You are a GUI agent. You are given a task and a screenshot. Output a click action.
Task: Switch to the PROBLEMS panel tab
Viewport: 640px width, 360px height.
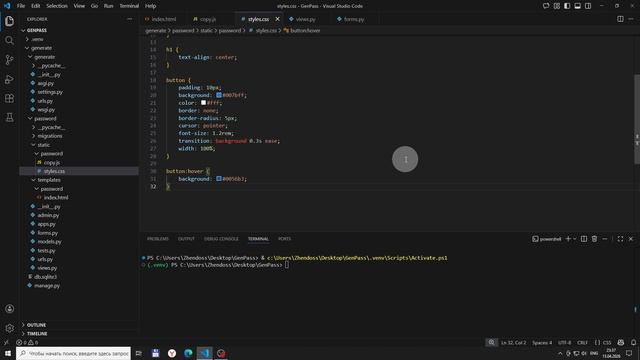pyautogui.click(x=158, y=239)
